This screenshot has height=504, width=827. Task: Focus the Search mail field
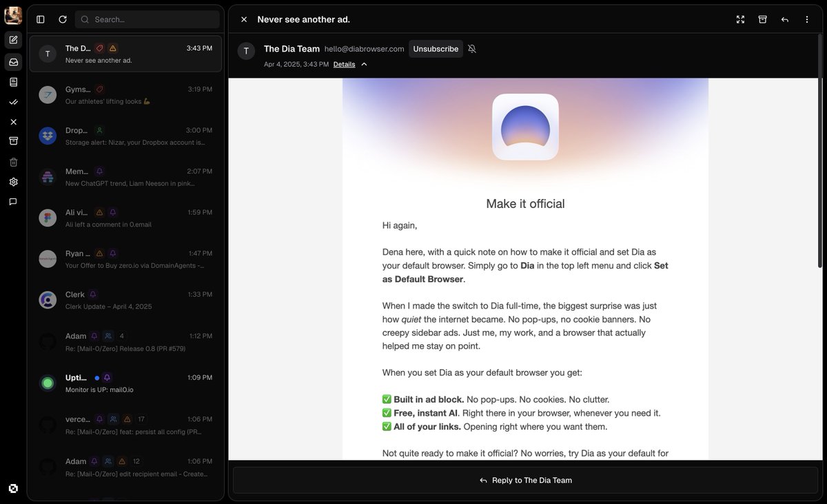pos(147,19)
